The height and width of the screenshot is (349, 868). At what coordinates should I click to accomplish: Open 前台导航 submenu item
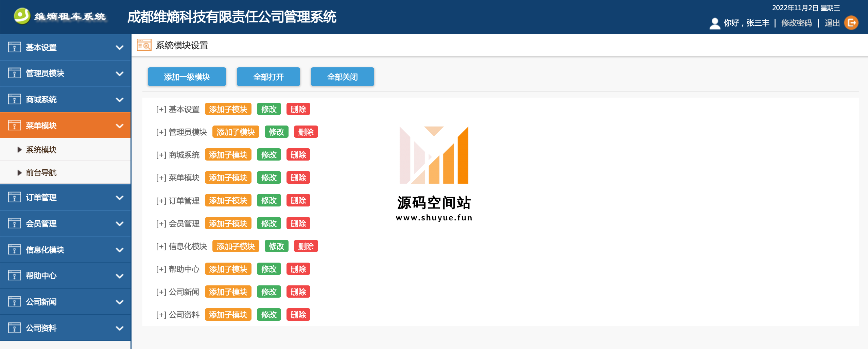pyautogui.click(x=65, y=172)
